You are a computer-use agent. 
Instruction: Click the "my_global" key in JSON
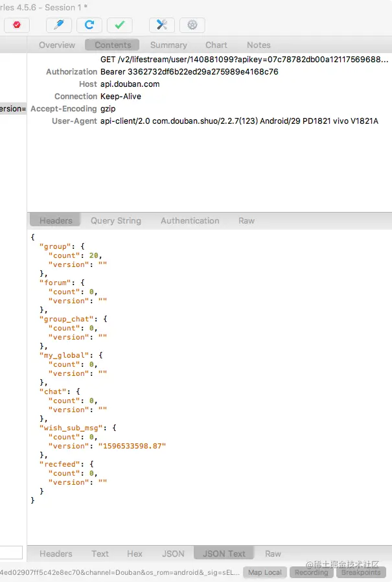point(64,355)
